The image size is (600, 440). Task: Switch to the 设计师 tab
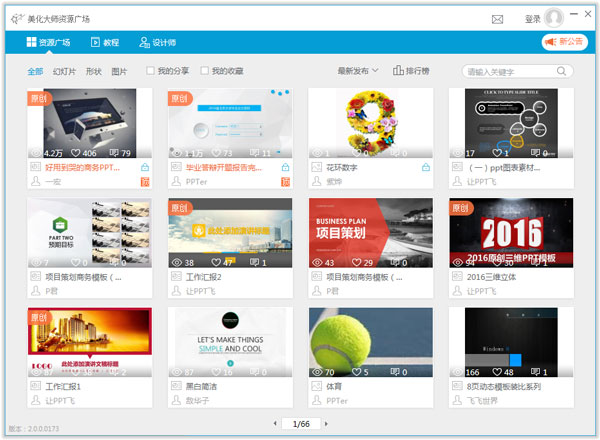pos(157,42)
